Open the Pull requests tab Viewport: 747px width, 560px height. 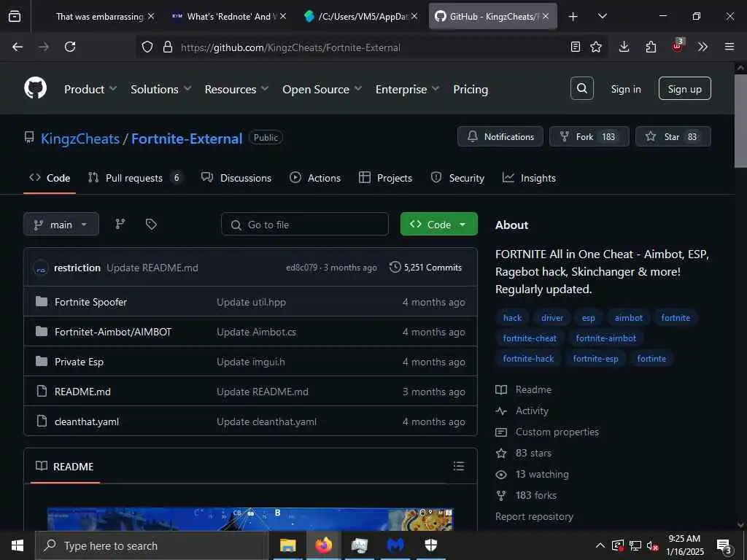134,178
